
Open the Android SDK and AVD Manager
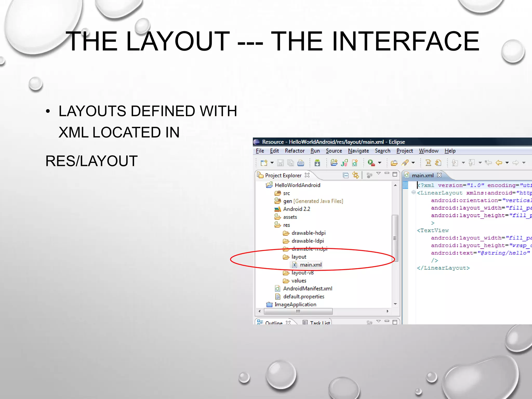pyautogui.click(x=317, y=163)
